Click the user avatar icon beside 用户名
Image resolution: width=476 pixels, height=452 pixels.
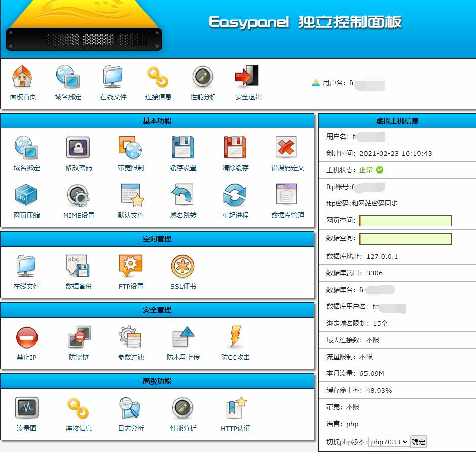[316, 83]
